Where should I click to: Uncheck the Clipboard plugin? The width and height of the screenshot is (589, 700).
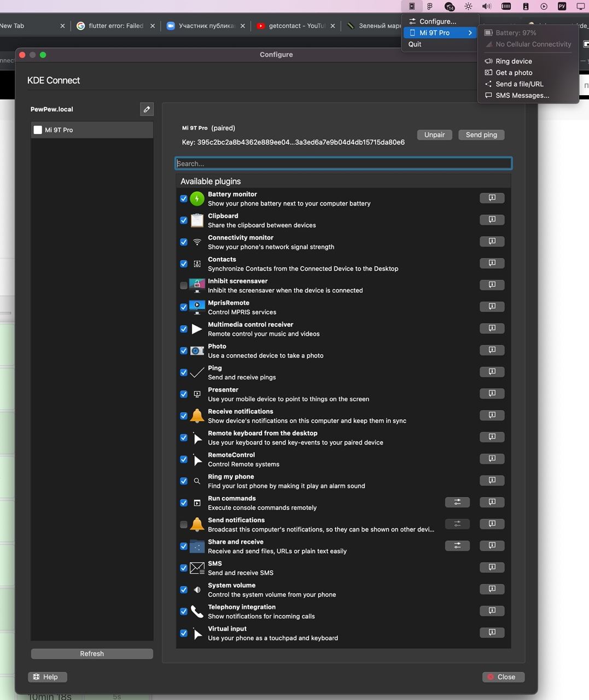pyautogui.click(x=184, y=220)
